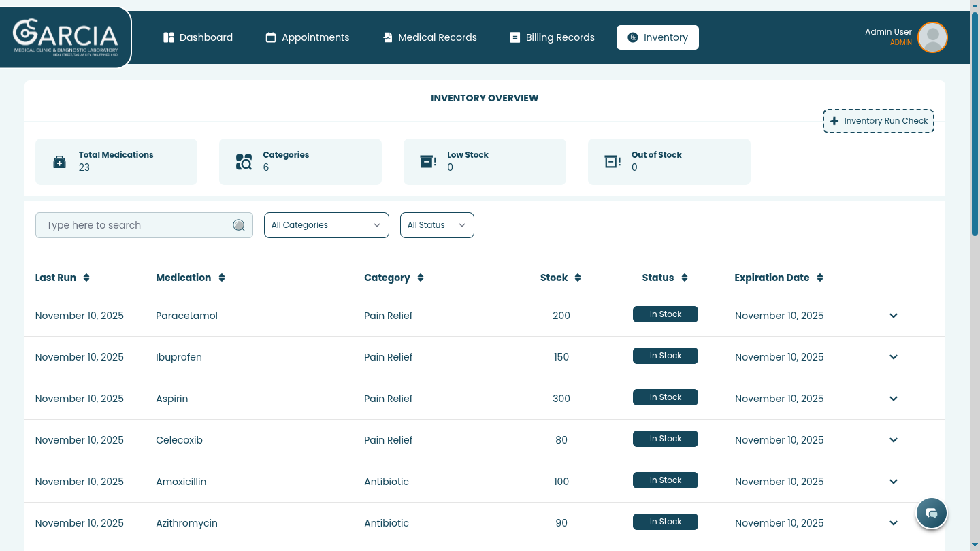The image size is (980, 551).
Task: Click the Low Stock box icon
Action: (428, 162)
